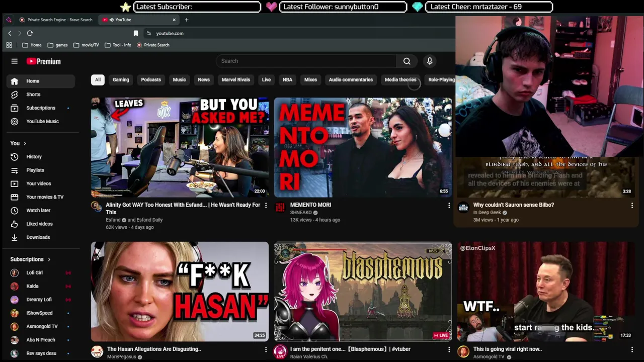Click the YouTube Premium logo
Image resolution: width=644 pixels, height=362 pixels.
coord(44,61)
